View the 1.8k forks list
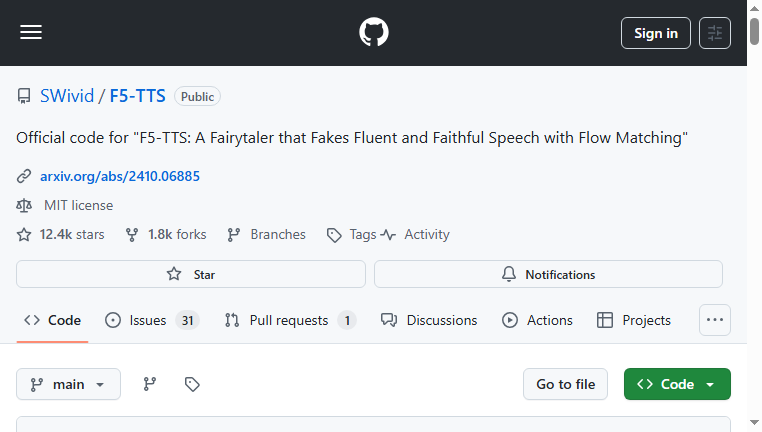The width and height of the screenshot is (762, 432). [x=177, y=235]
